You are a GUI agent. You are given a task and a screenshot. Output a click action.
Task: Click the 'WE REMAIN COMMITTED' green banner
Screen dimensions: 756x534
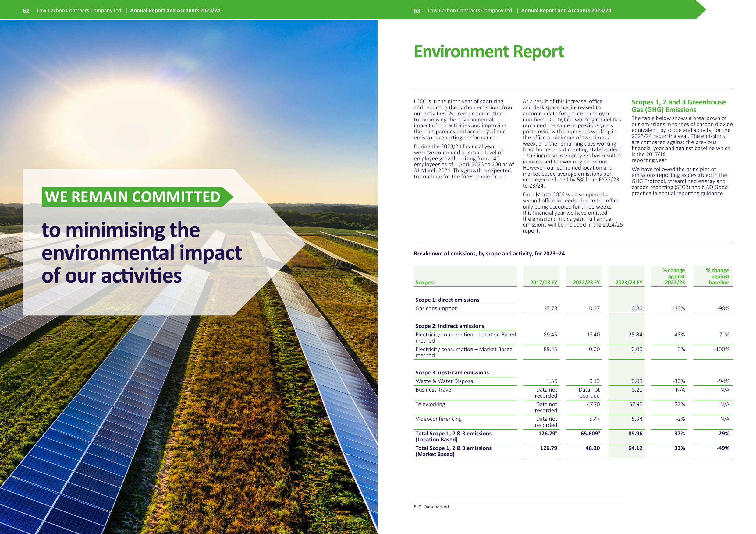[137, 197]
